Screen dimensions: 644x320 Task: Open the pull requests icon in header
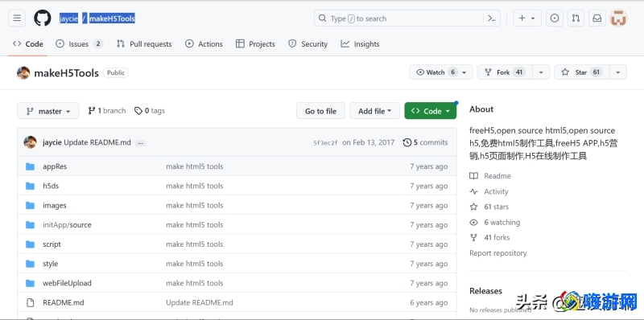coord(576,18)
